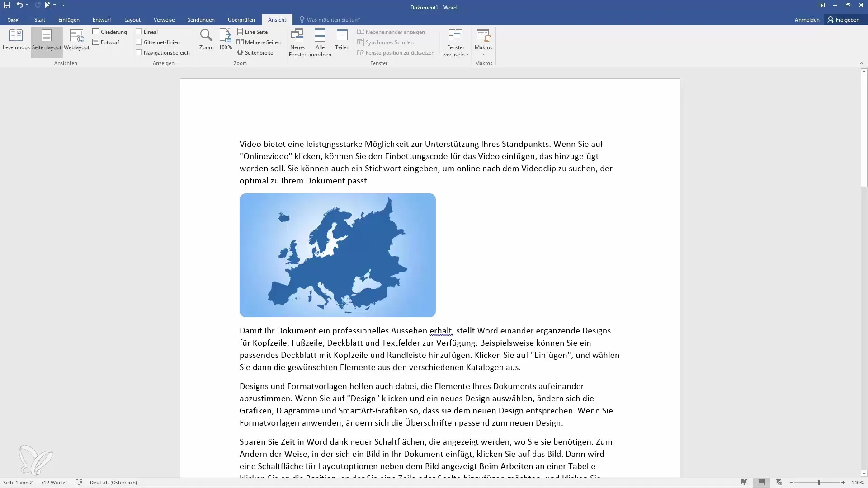Collapse the ribbon with chevron
The width and height of the screenshot is (868, 488).
[861, 63]
